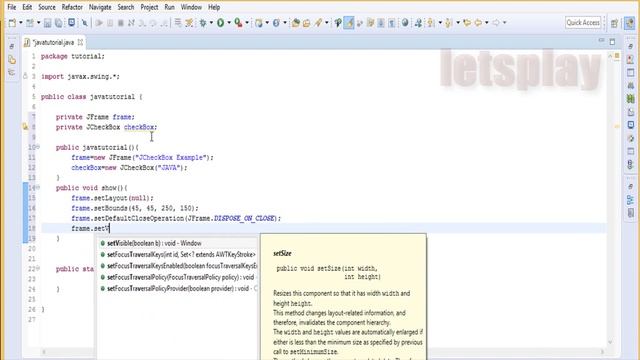Open the New Java Class dropdown arrow

click(285, 23)
